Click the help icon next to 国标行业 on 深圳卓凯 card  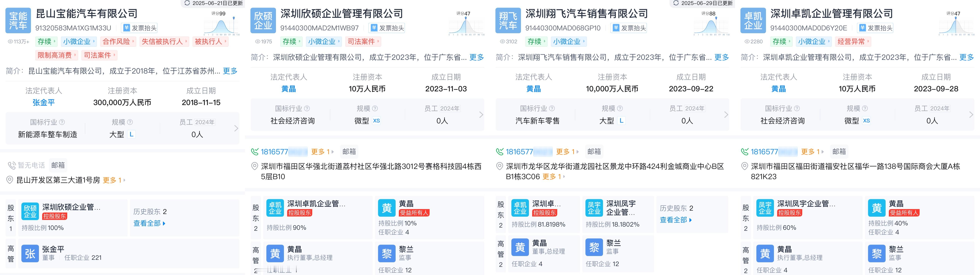click(797, 108)
